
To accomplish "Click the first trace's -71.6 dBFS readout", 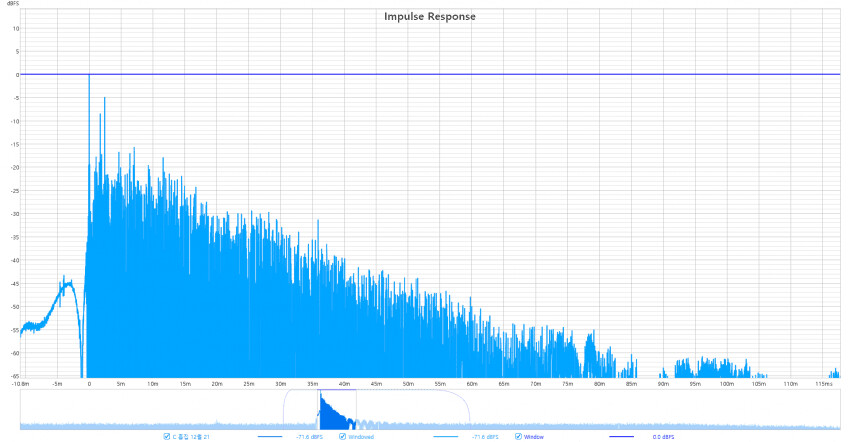I will 310,437.
